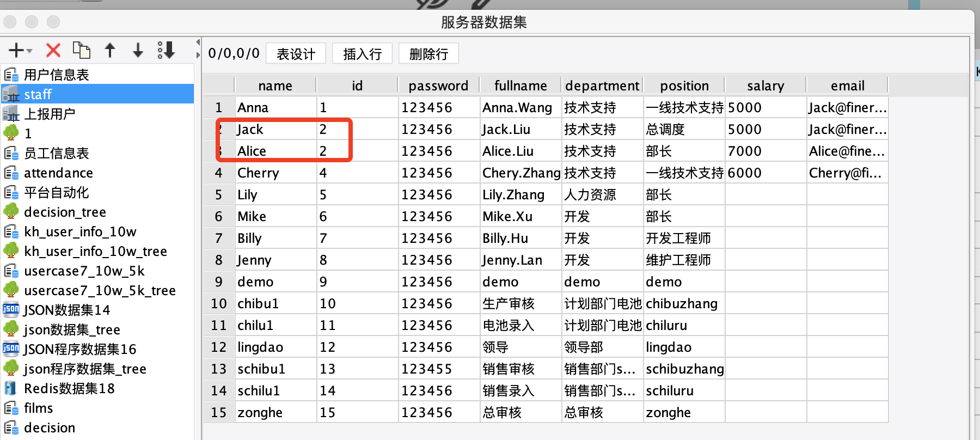Screen dimensions: 980x440
Task: Click the copy dataset icon
Action: [x=82, y=50]
